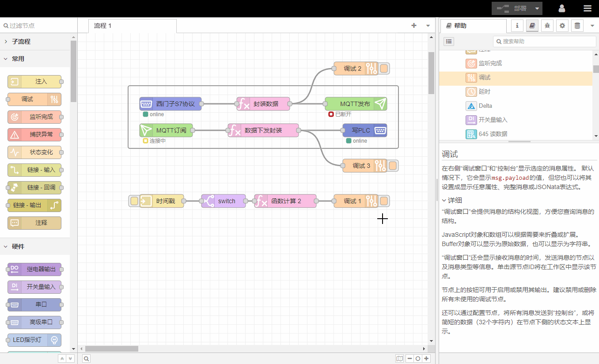Viewport: 599px width, 364px height.
Task: Open the deploy options dropdown arrow
Action: (537, 8)
